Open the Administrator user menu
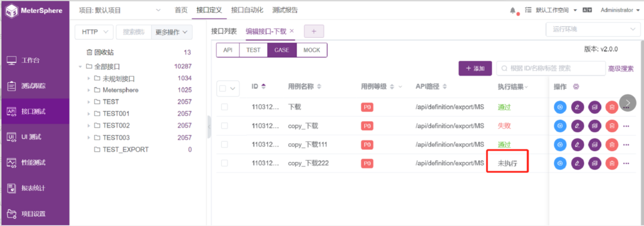Image resolution: width=644 pixels, height=226 pixels. tap(620, 10)
